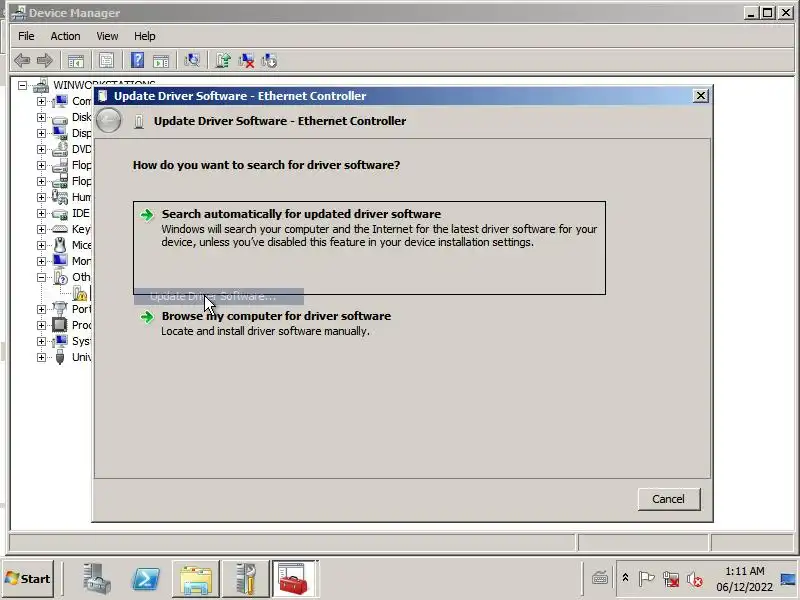Image resolution: width=800 pixels, height=600 pixels.
Task: Click the Uninstall device icon with red X
Action: click(246, 61)
